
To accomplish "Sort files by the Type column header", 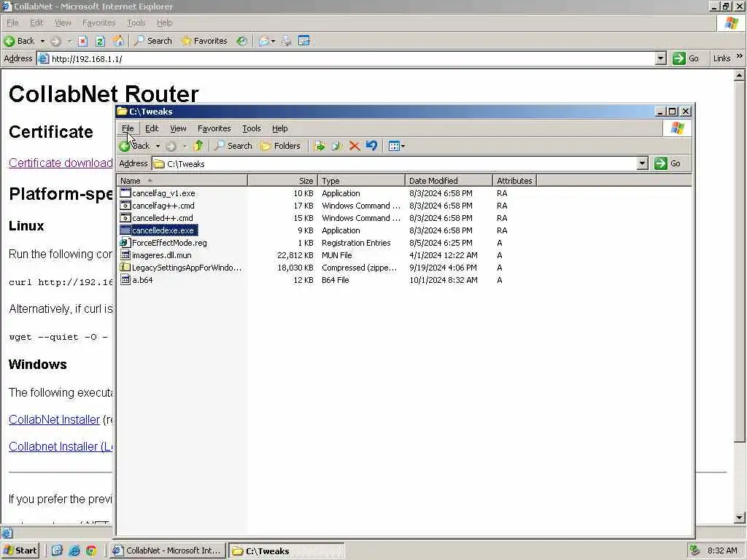I will (x=361, y=181).
